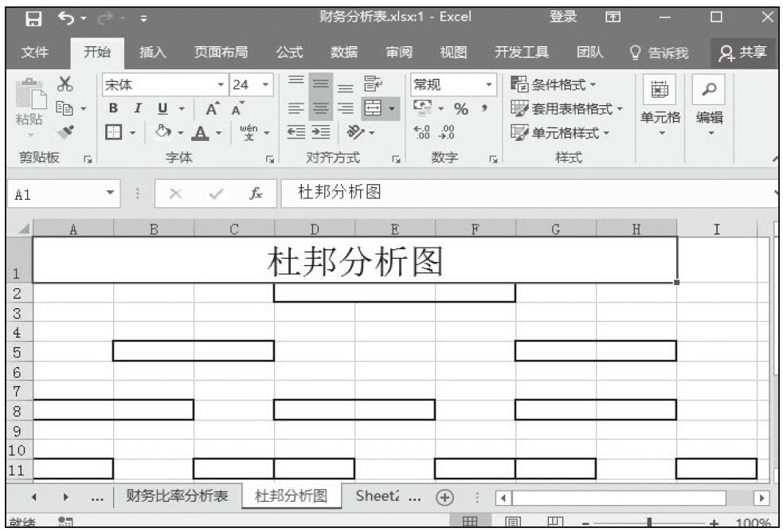The width and height of the screenshot is (783, 532).
Task: Click the Save icon in the title bar
Action: (33, 17)
